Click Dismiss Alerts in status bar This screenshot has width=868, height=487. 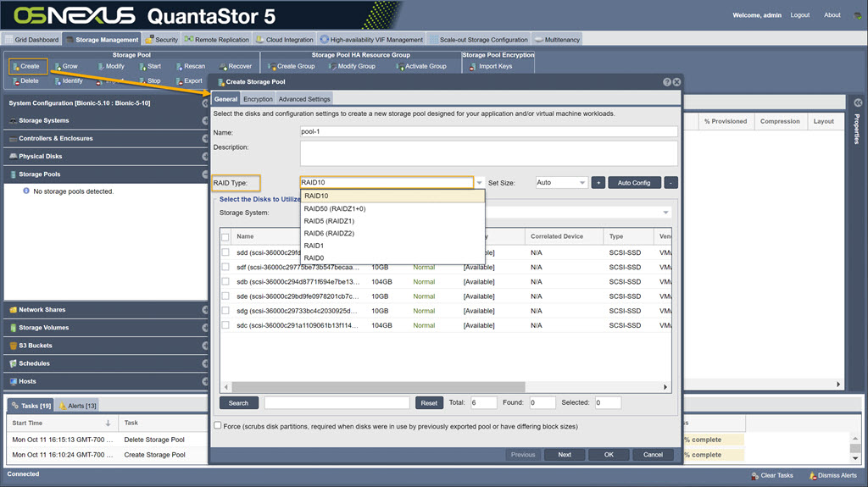(x=832, y=475)
